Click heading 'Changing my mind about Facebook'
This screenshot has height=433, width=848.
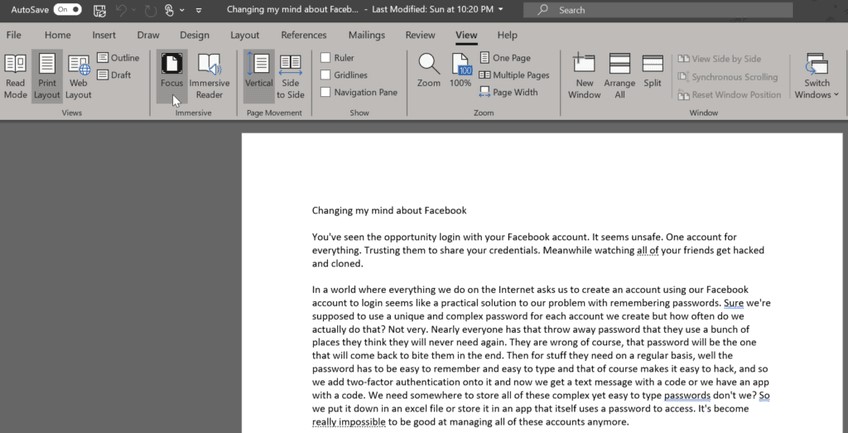389,210
